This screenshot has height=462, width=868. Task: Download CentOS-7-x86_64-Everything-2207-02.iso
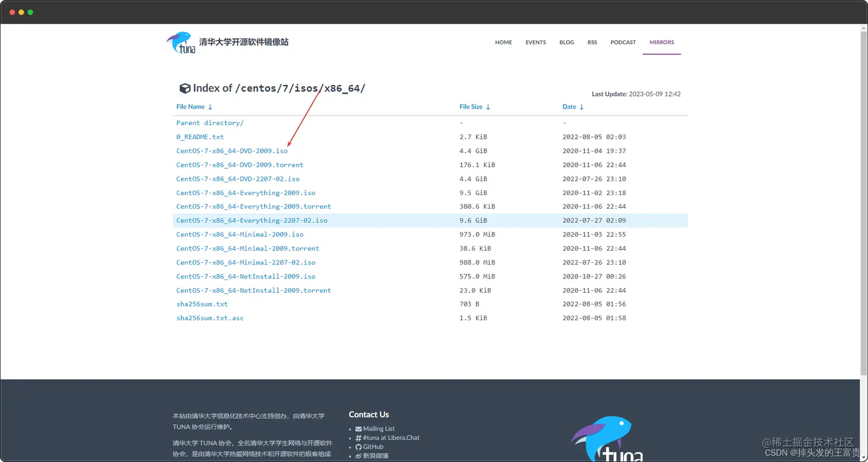pos(251,220)
